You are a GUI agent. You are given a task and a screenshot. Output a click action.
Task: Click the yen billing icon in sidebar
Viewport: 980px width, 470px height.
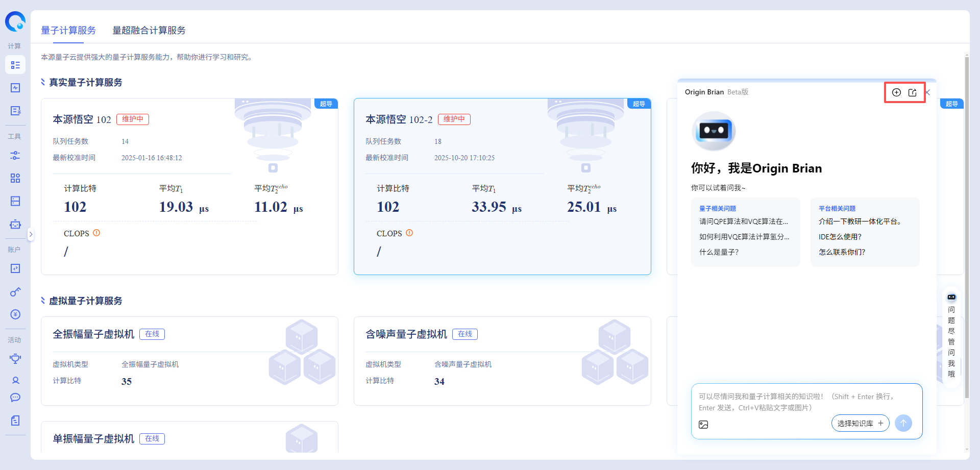(x=15, y=314)
